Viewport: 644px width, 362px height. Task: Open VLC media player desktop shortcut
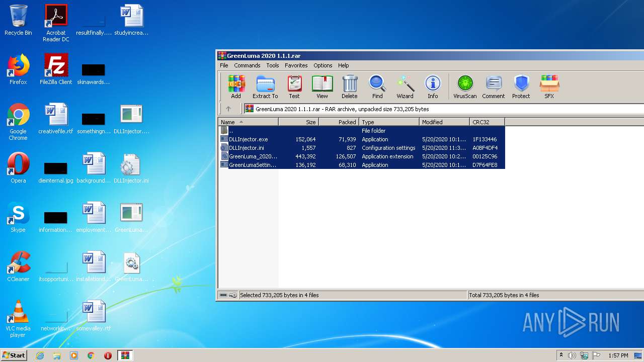tap(18, 319)
